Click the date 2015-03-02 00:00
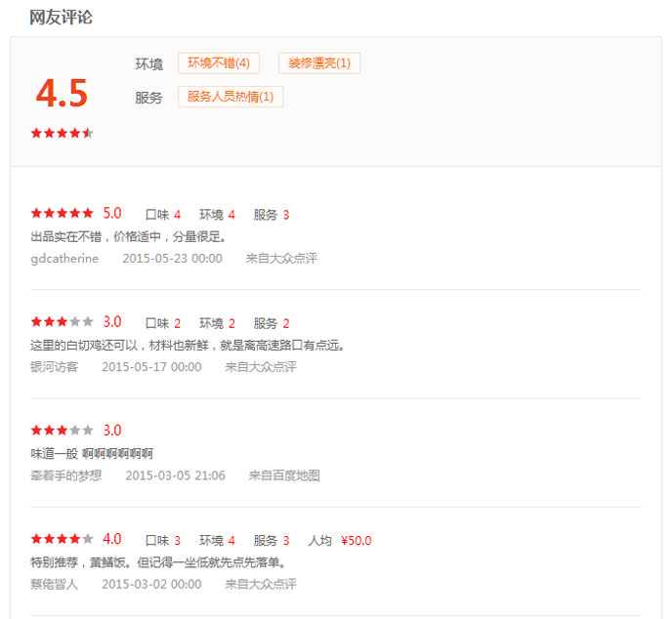 coord(151,584)
